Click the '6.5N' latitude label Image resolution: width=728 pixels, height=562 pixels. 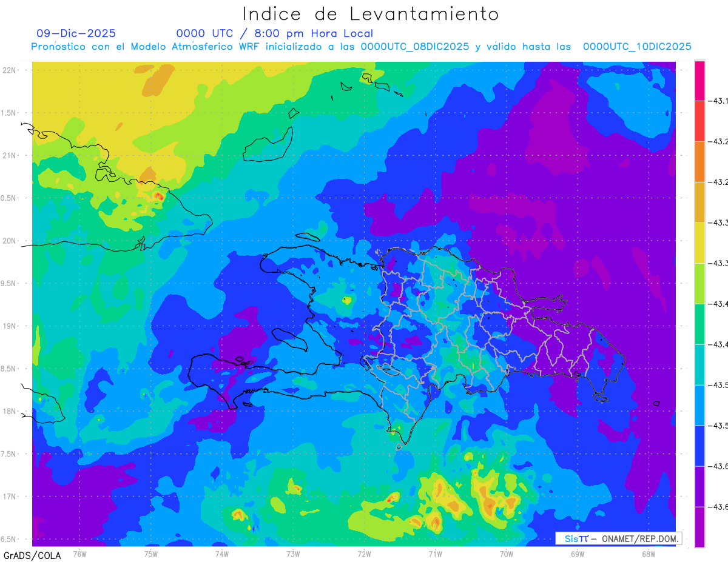point(9,539)
